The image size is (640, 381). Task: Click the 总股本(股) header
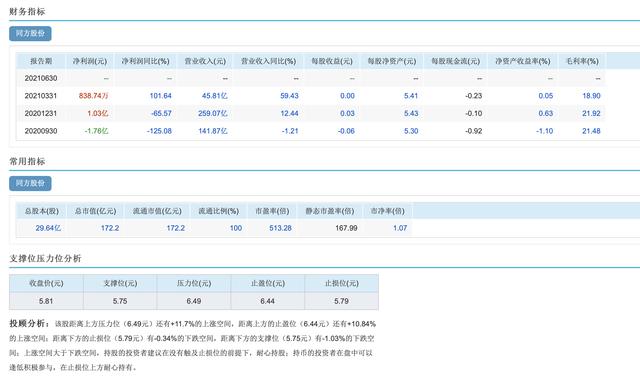coord(42,211)
